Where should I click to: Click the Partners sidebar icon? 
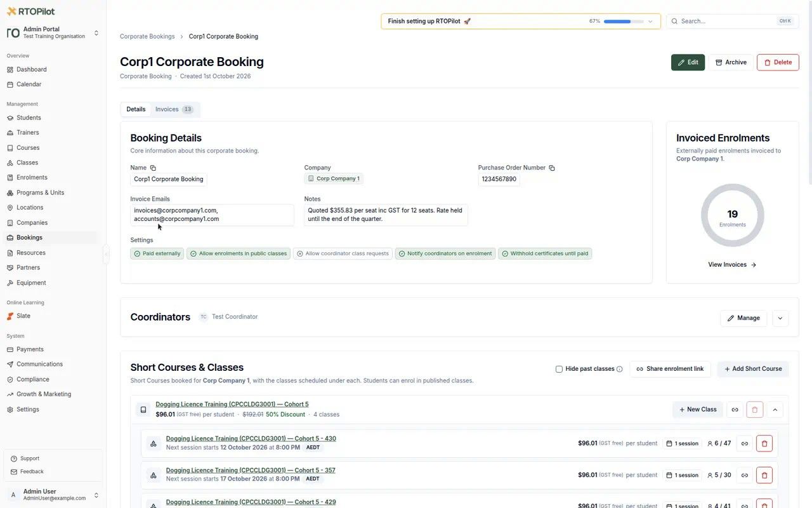(x=10, y=267)
